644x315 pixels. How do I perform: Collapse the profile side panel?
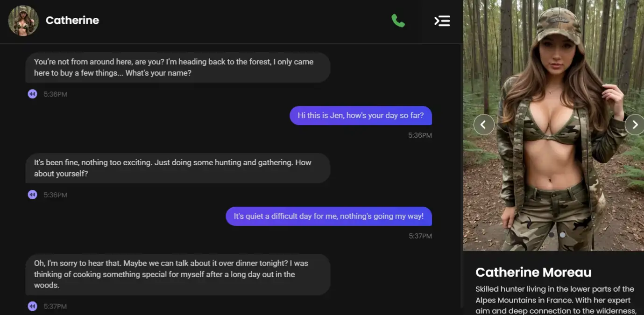point(442,21)
